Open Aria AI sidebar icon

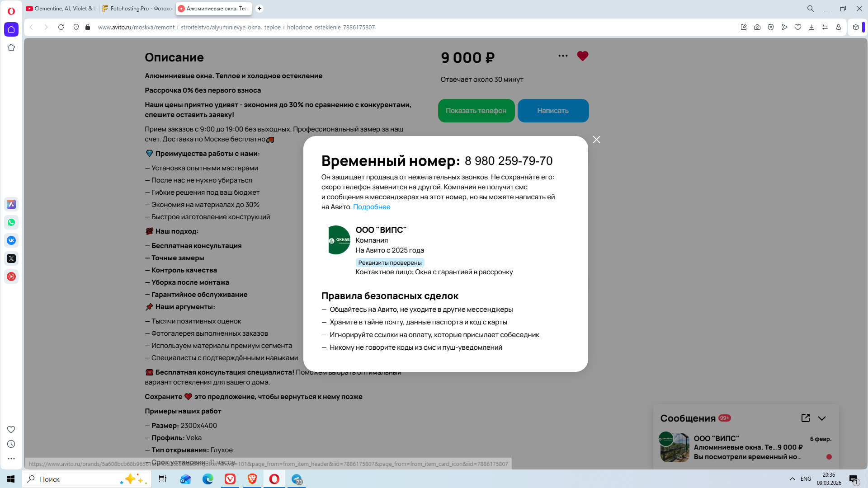click(x=11, y=204)
